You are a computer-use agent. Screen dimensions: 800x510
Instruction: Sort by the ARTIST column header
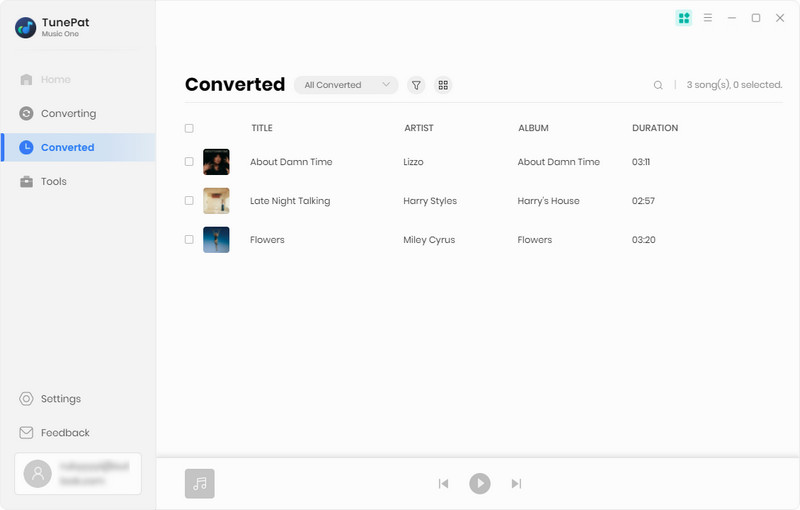[419, 128]
